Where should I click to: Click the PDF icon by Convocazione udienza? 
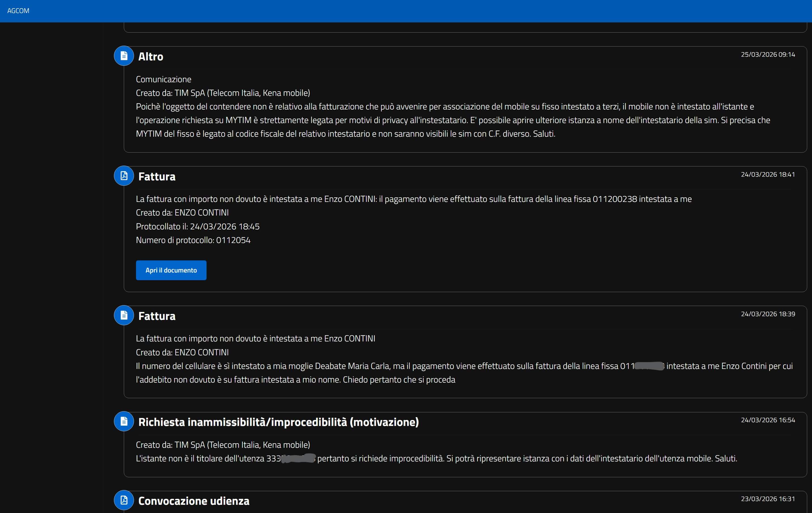pyautogui.click(x=124, y=500)
